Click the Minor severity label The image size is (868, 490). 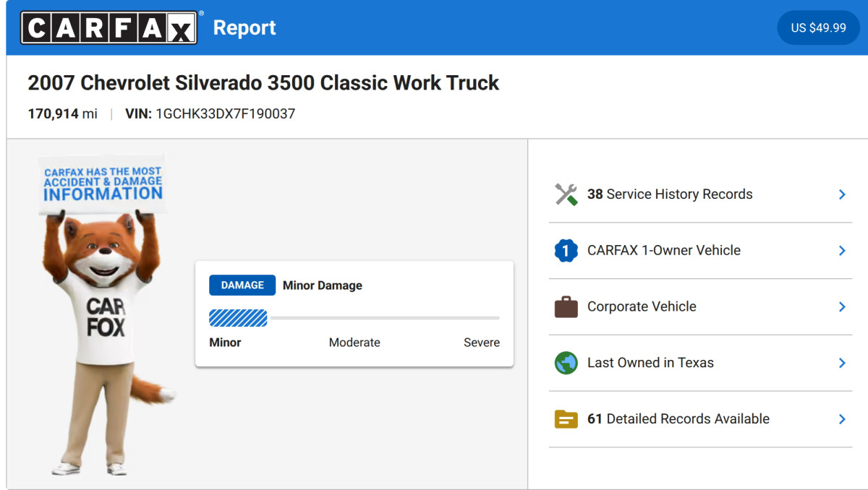pyautogui.click(x=225, y=343)
